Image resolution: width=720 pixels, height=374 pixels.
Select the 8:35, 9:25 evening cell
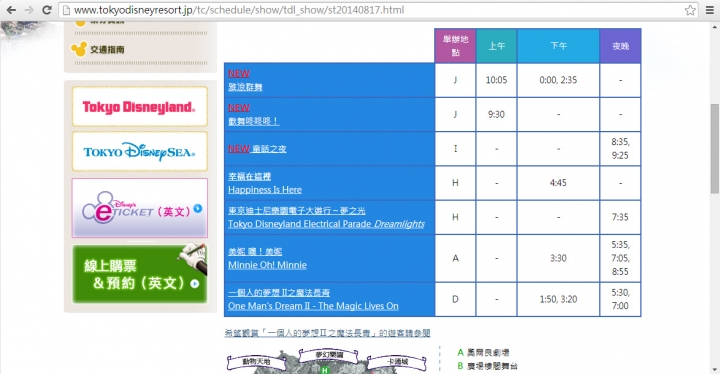point(620,148)
